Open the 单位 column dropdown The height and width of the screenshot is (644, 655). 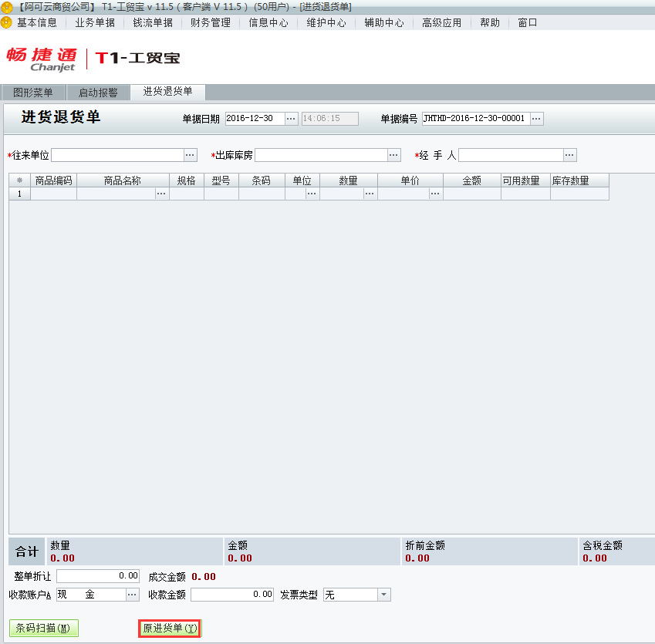click(312, 194)
